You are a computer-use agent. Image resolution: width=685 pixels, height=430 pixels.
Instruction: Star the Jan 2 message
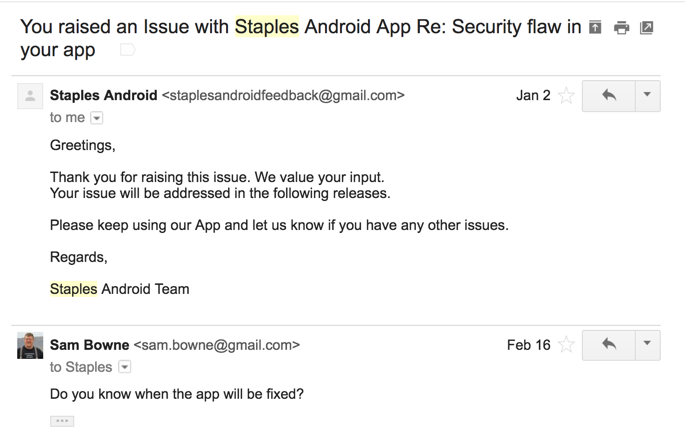tap(566, 96)
